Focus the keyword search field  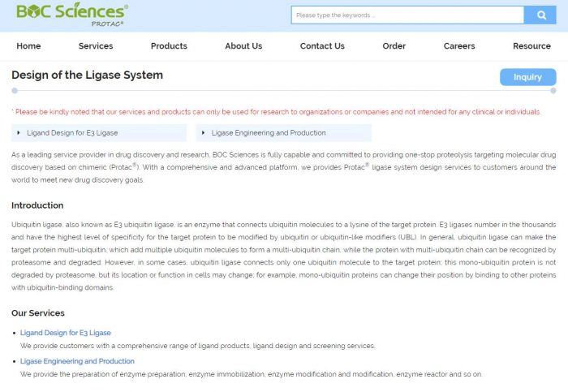point(407,15)
